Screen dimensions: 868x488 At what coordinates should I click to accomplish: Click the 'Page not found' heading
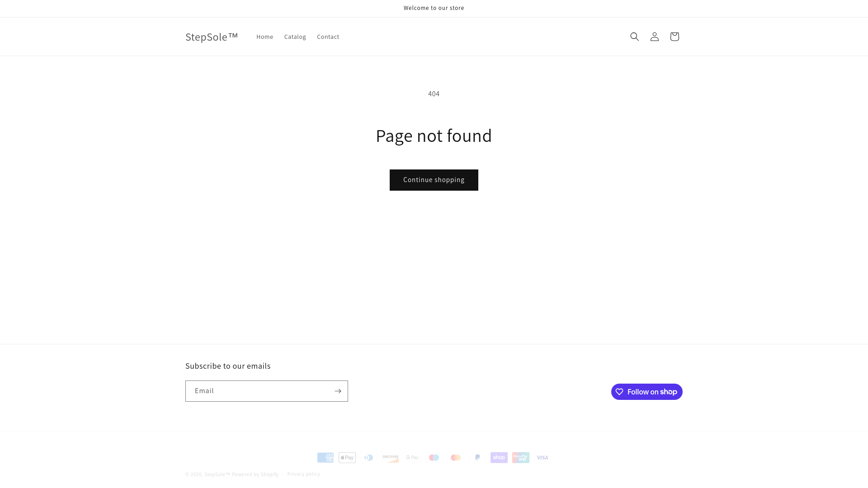click(x=434, y=136)
